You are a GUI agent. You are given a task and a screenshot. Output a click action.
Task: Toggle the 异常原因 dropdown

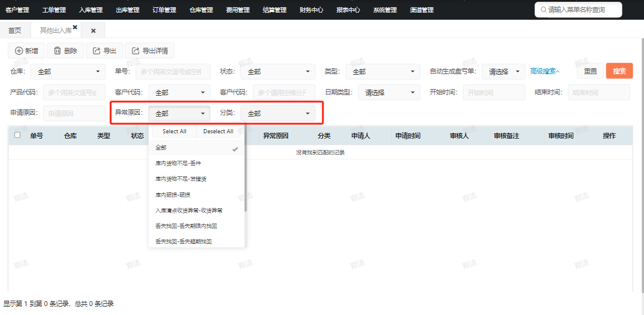point(179,114)
